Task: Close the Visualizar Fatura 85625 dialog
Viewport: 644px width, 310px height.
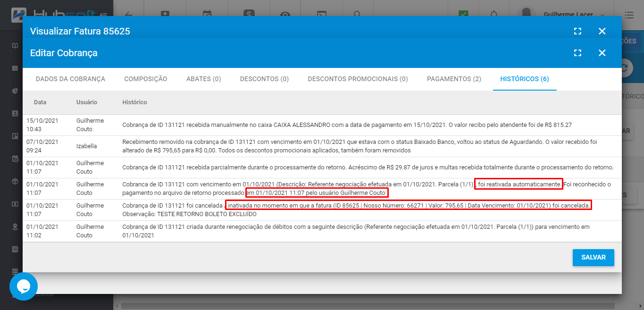Action: (x=602, y=31)
